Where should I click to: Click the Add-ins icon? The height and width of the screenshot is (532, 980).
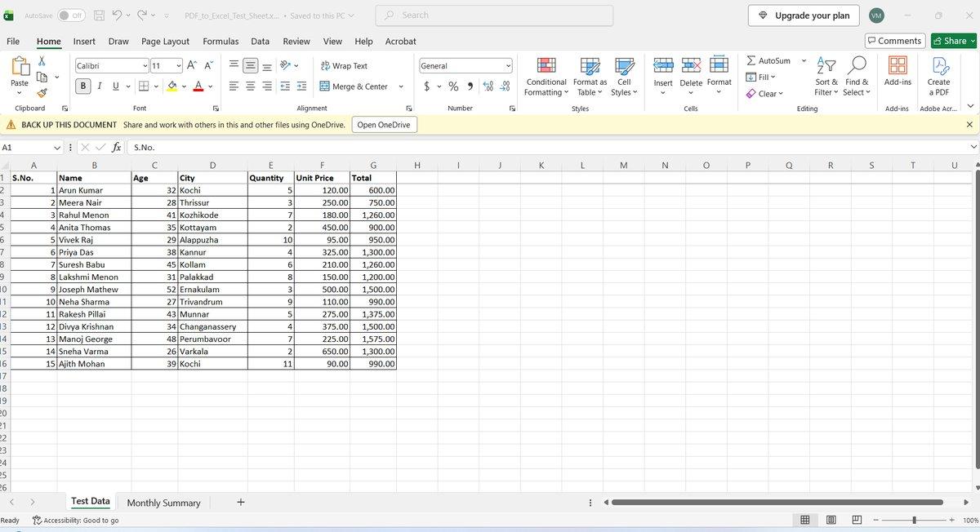[898, 71]
